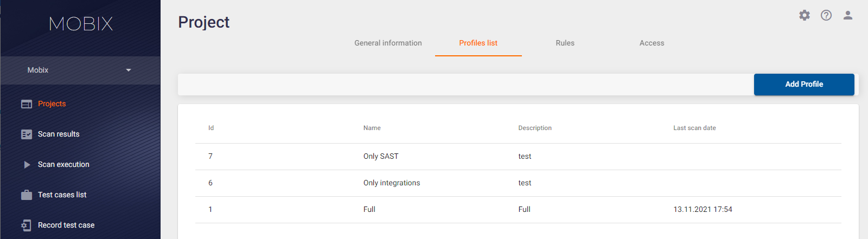Sort by the Name column header
Screen dimensions: 868x239
[372, 128]
